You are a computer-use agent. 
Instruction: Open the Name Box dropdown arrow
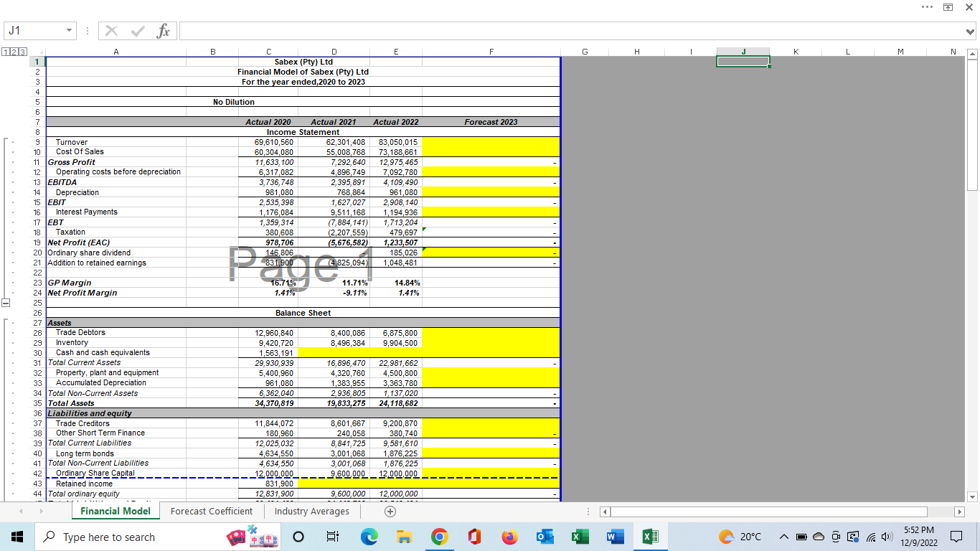coord(68,31)
